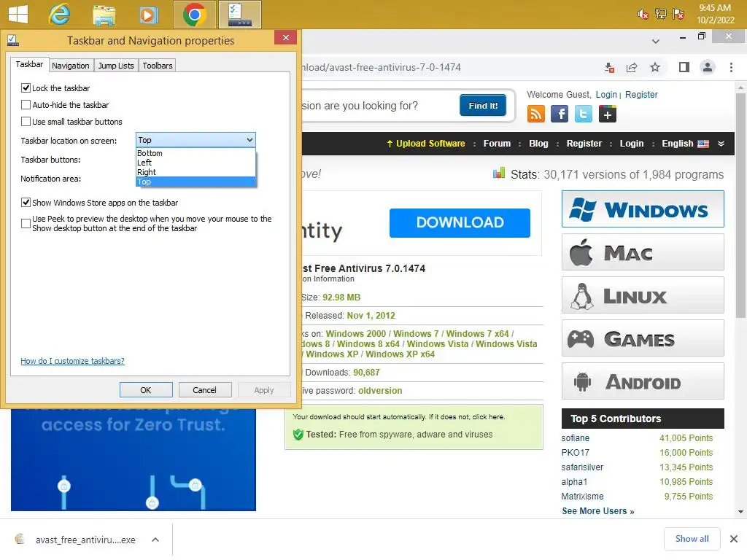
Task: Click the Chrome address bar URL
Action: (x=381, y=68)
